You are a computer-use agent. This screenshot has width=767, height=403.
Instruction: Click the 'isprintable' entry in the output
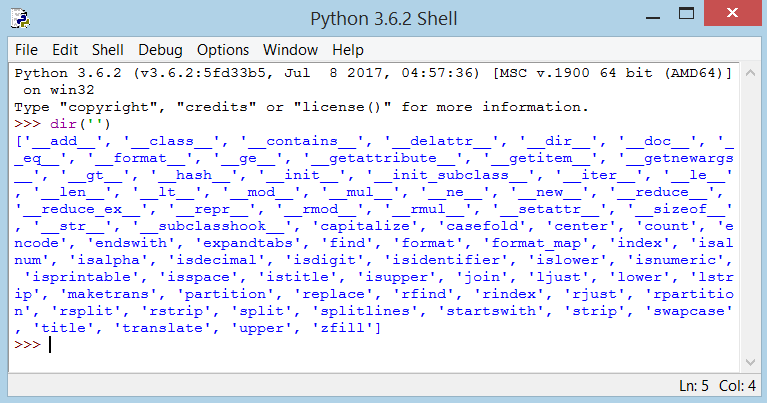pos(81,277)
